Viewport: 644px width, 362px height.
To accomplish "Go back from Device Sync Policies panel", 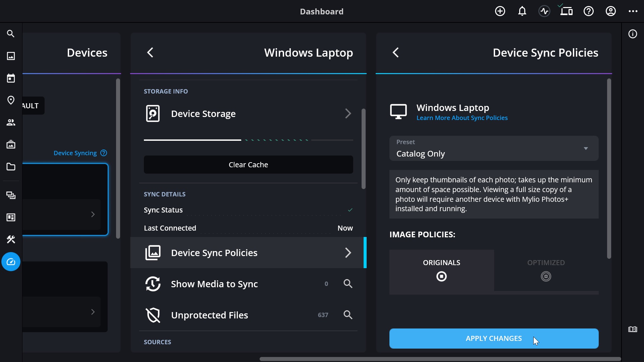I will (396, 53).
